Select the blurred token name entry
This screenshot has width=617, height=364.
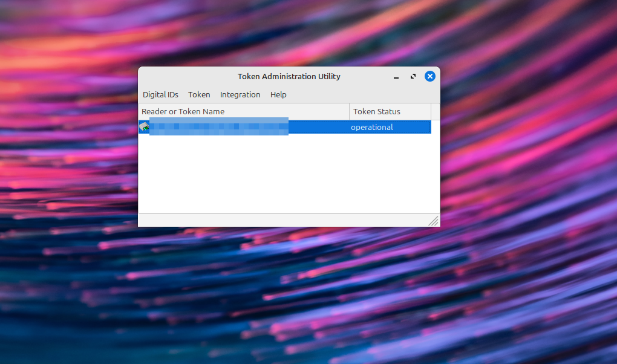[219, 126]
